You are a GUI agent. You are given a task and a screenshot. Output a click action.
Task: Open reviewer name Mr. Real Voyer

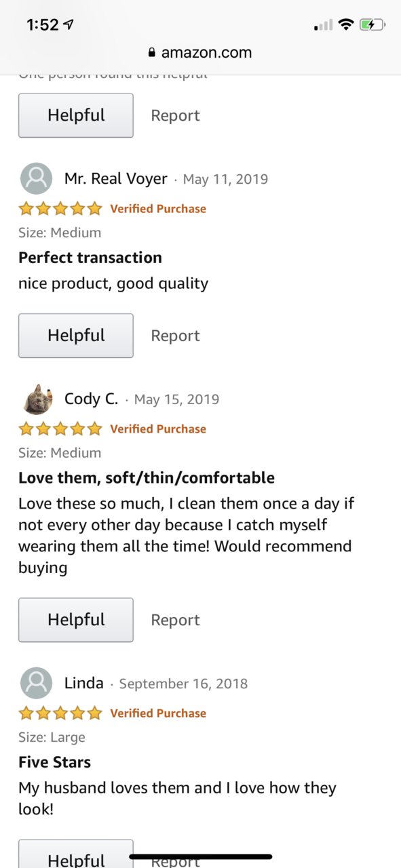pyautogui.click(x=115, y=179)
